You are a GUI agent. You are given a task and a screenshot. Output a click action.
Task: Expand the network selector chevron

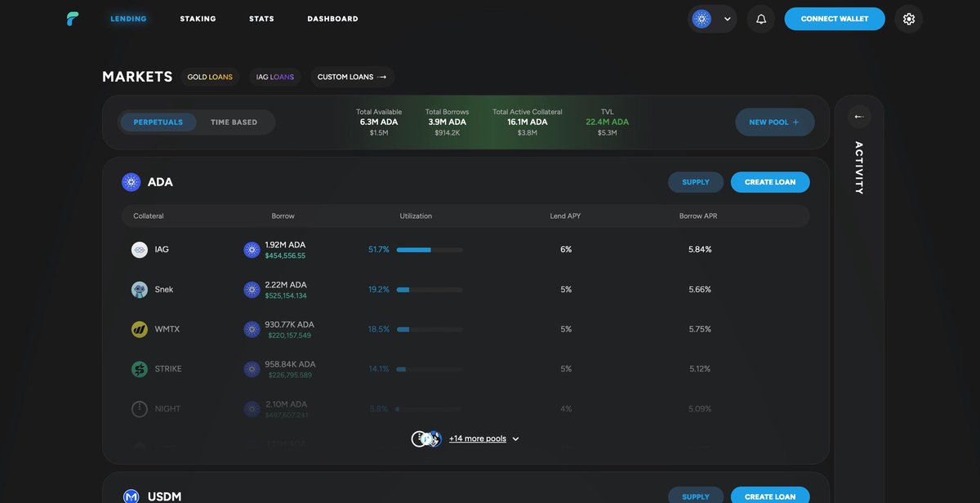click(728, 19)
